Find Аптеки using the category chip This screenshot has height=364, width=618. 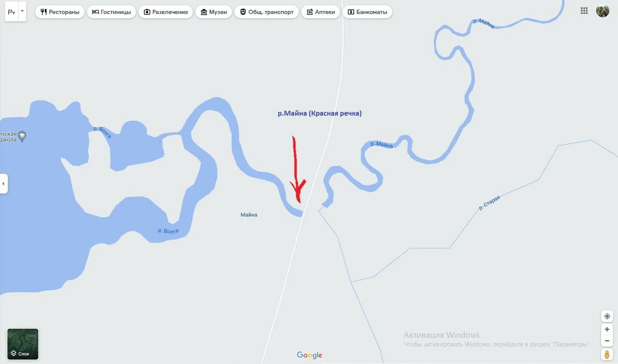321,12
